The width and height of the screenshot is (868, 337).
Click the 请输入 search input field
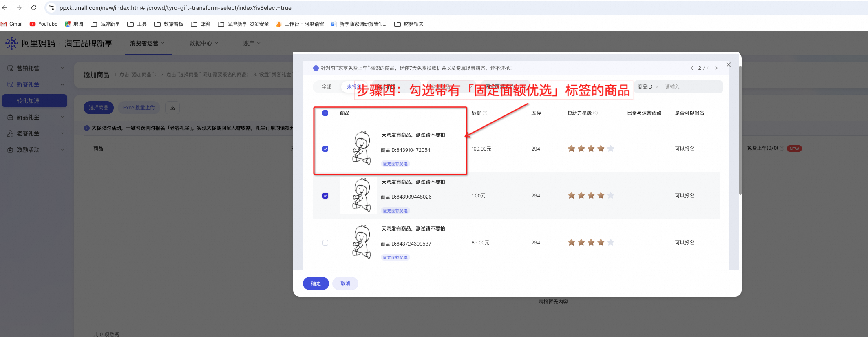click(x=692, y=87)
